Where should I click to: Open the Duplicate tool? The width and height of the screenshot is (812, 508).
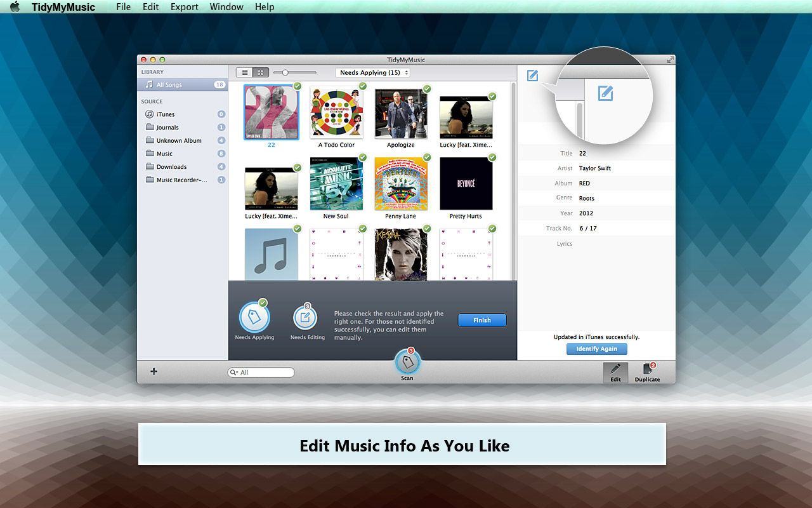(648, 373)
